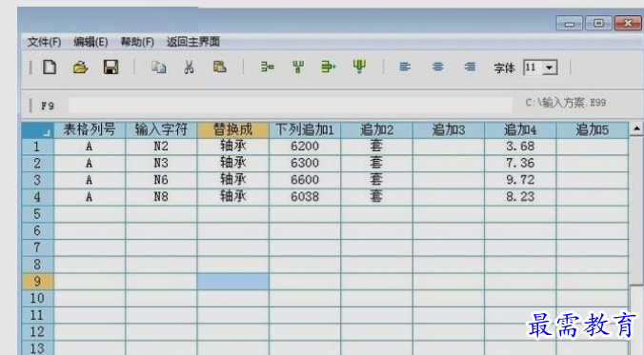Click cell containing N2
Screen dimensions: 644x355
point(161,147)
